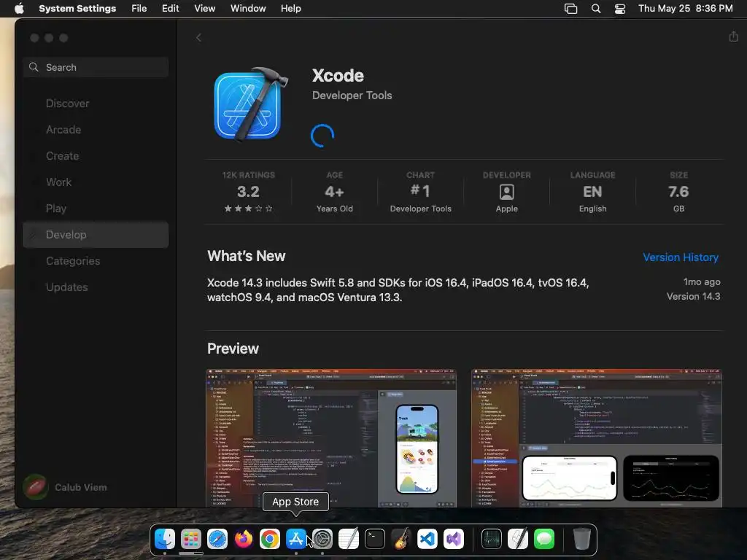Launch Google Chrome from the Dock
The image size is (747, 560).
point(270,539)
